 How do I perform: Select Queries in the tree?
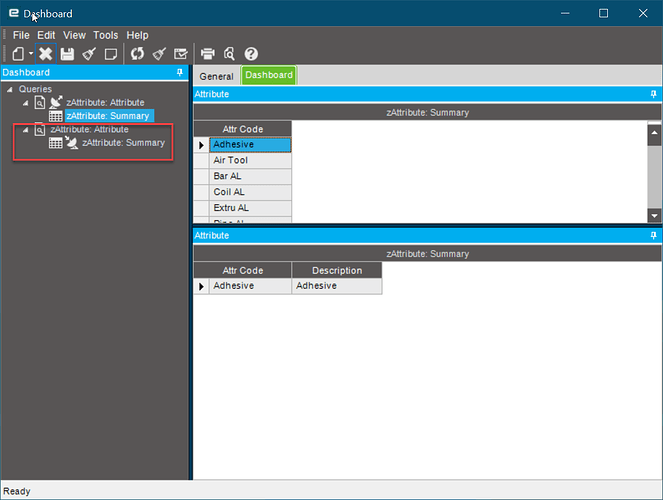click(35, 89)
